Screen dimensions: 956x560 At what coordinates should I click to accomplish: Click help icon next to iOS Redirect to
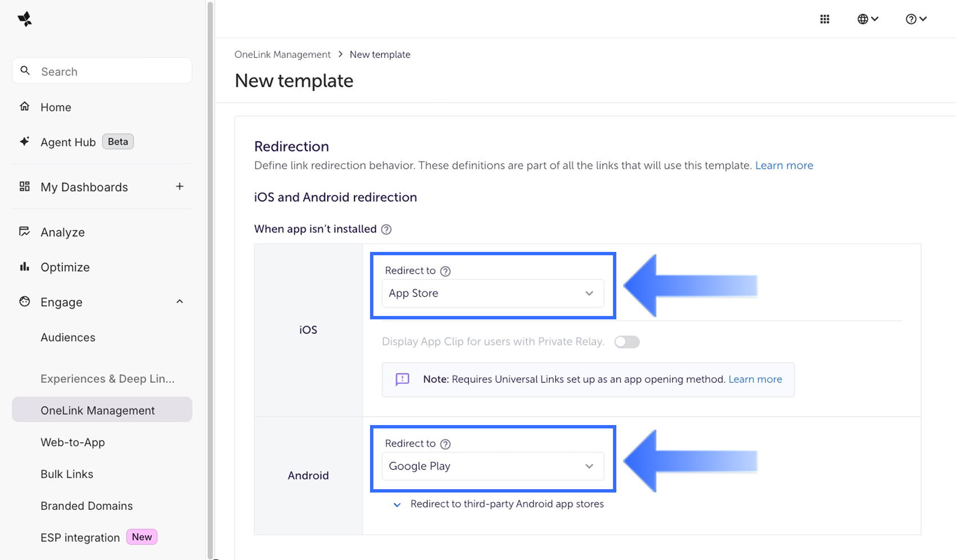[445, 271]
